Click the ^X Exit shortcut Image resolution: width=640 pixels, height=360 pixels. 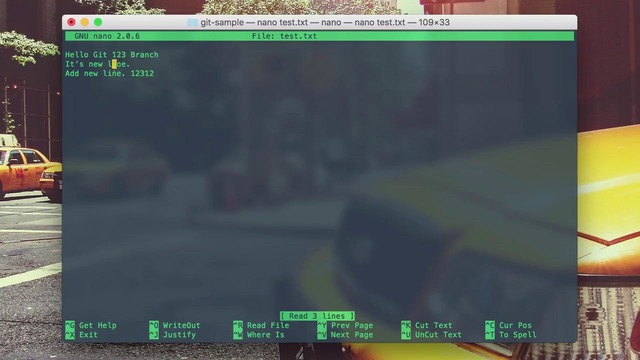tap(82, 335)
